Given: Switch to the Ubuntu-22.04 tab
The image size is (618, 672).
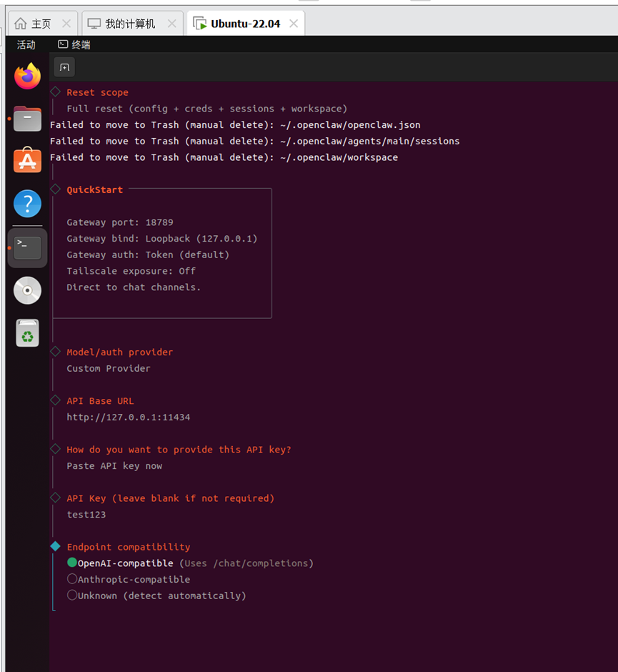Looking at the screenshot, I should tap(245, 24).
